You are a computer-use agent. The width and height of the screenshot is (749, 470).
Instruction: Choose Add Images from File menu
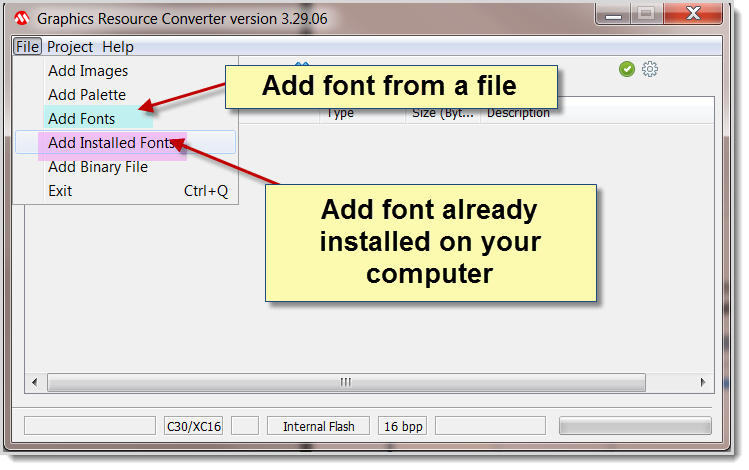[126, 71]
